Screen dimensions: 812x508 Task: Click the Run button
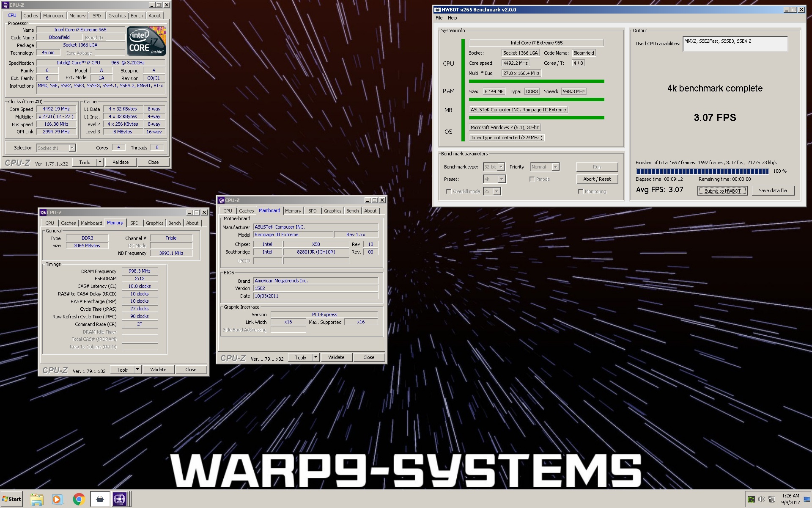[x=597, y=167]
